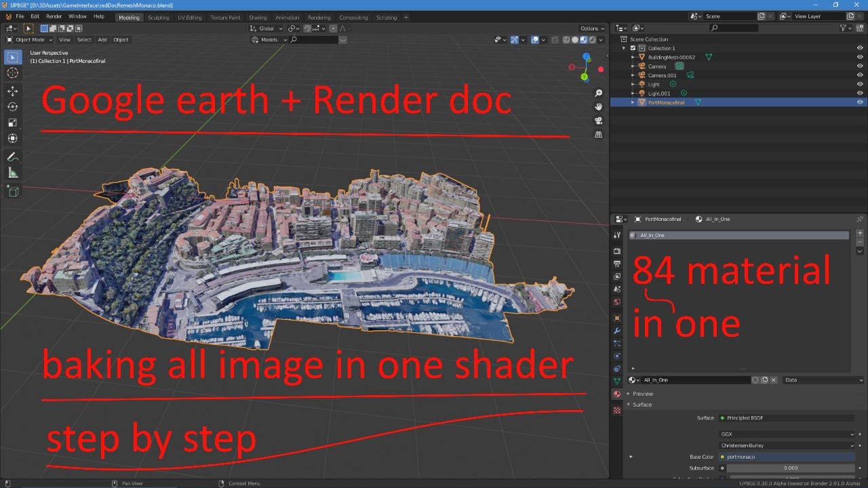Activate the Scale tool
Image resolution: width=868 pixels, height=488 pixels.
point(13,123)
